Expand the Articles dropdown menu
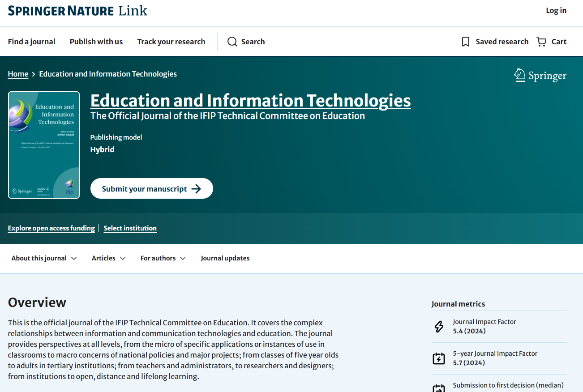This screenshot has width=583, height=392. (108, 258)
